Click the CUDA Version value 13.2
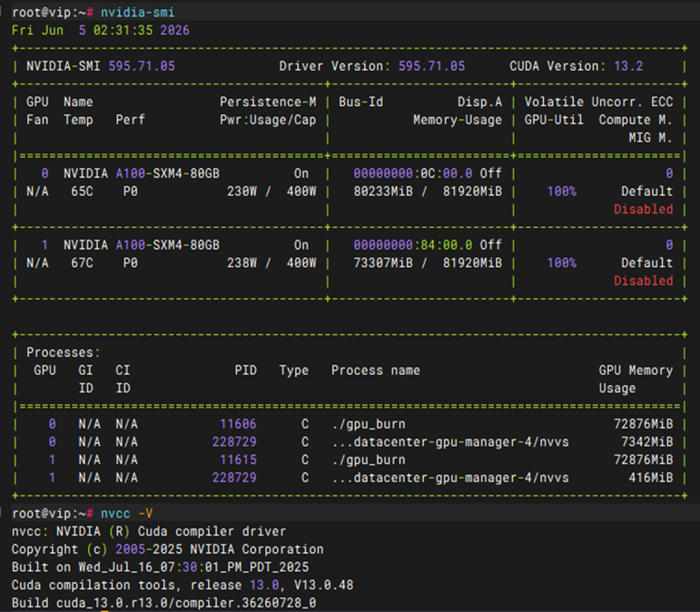This screenshot has width=700, height=612. tap(628, 66)
